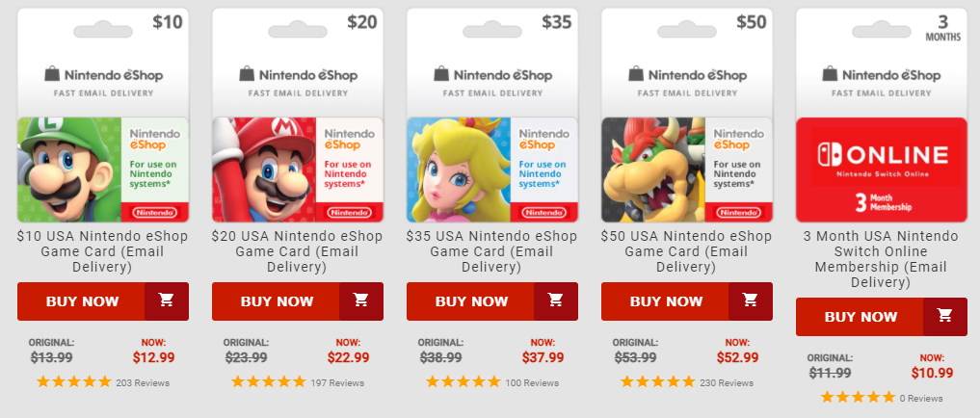Viewport: 980px width, 418px height.
Task: Open the $20 USA Nintendo eShop title link
Action: click(298, 251)
